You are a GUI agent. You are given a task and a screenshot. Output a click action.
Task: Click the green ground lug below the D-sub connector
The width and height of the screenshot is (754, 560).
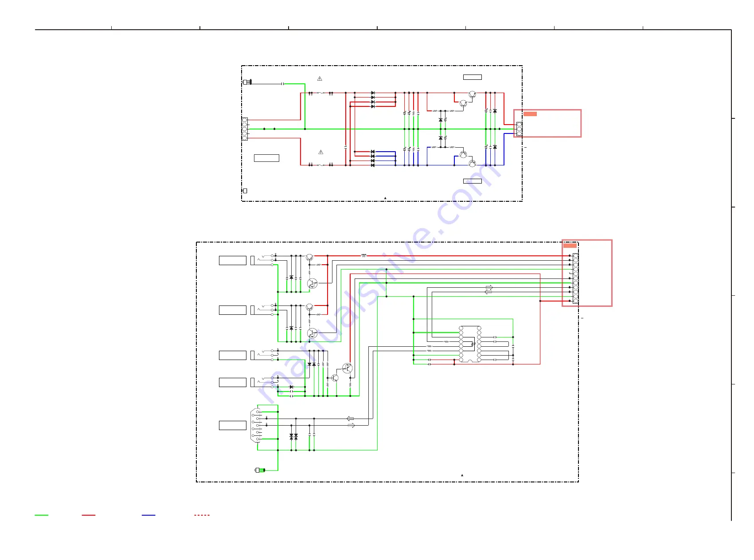click(x=260, y=470)
